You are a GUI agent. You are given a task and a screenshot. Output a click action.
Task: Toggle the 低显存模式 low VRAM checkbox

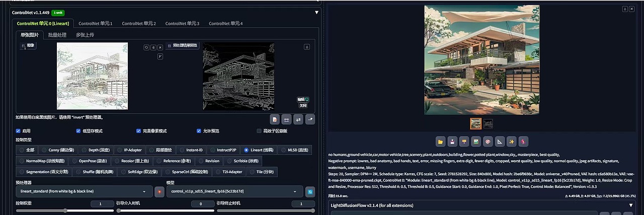[78, 131]
